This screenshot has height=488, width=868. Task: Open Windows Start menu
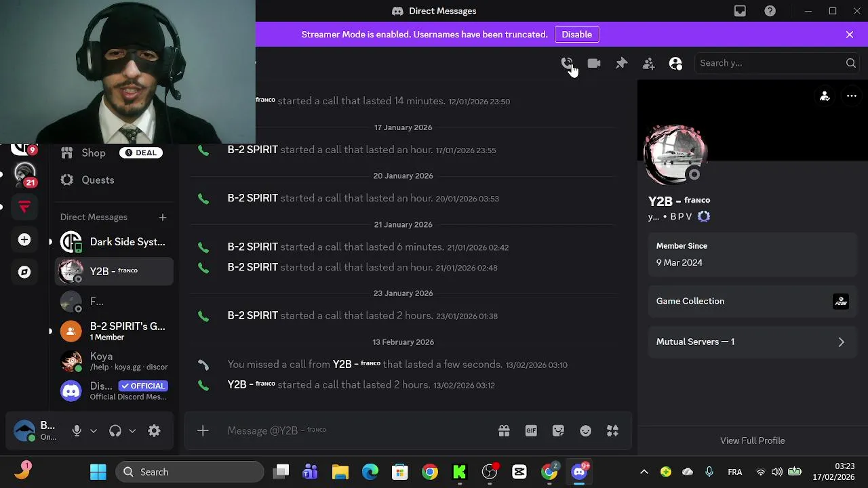pos(98,472)
